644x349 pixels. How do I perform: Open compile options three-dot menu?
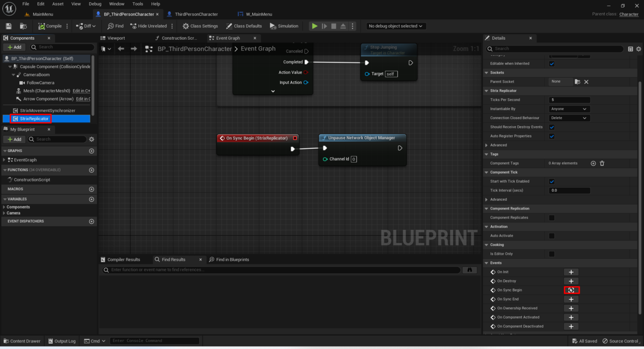click(x=67, y=26)
